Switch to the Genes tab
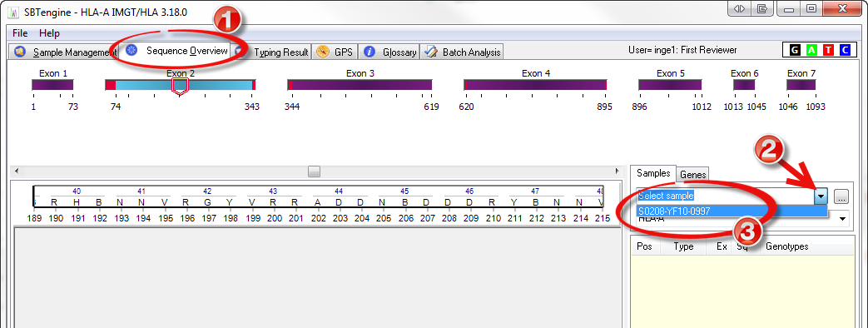The height and width of the screenshot is (328, 868). (x=692, y=175)
